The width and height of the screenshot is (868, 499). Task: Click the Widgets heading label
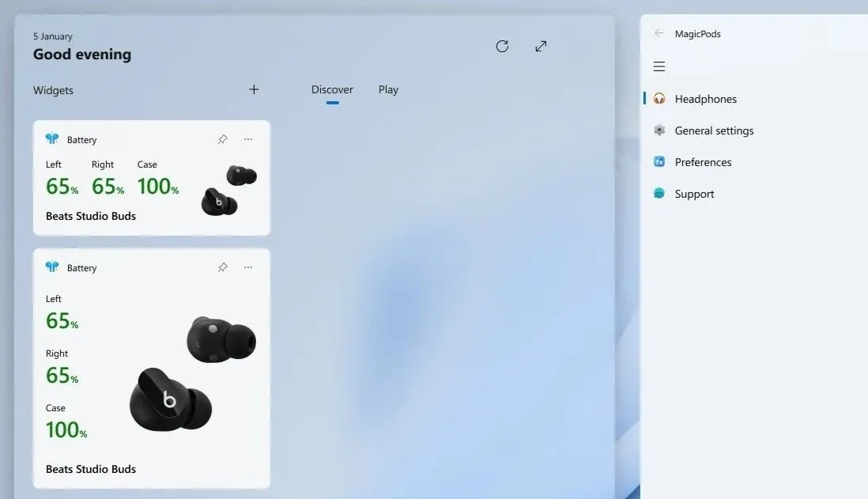53,90
